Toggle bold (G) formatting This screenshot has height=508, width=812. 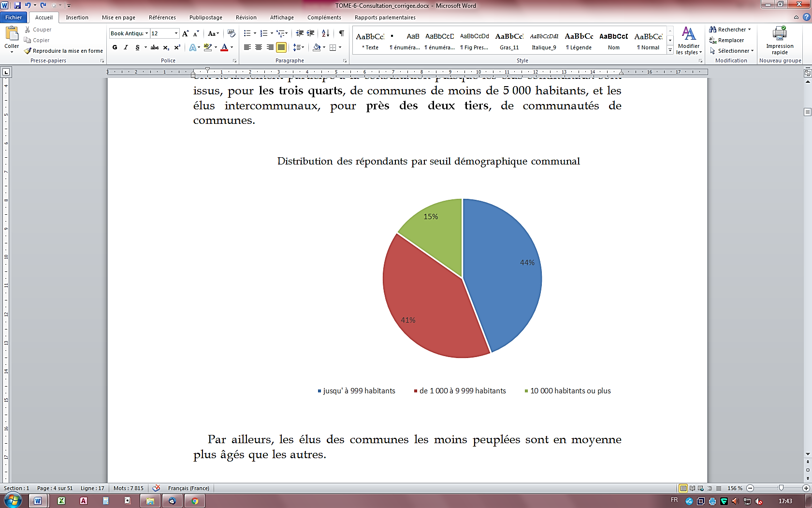pos(115,47)
